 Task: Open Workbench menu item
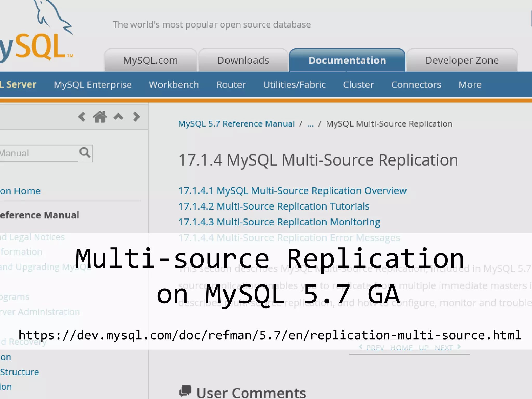point(174,85)
